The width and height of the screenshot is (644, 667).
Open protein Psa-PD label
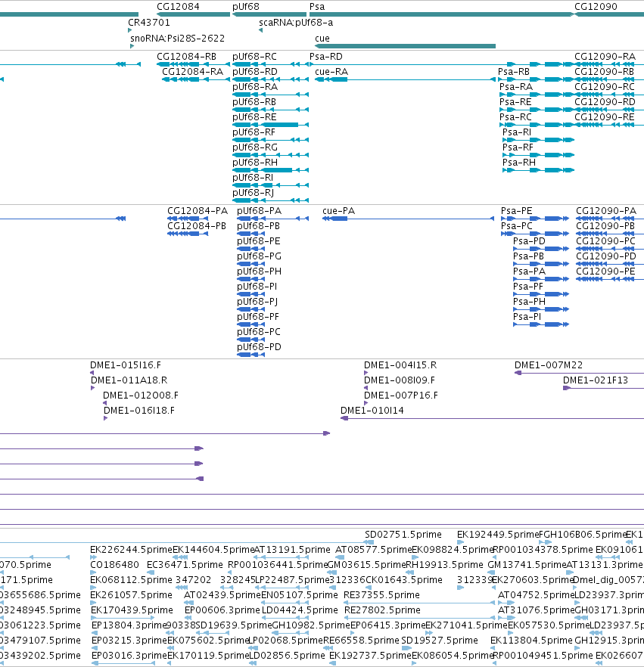(529, 241)
